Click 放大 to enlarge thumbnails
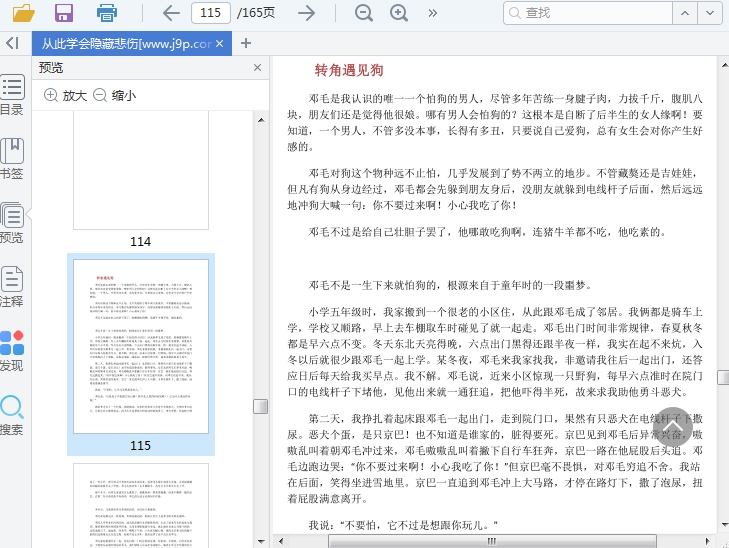This screenshot has width=729, height=548. pyautogui.click(x=65, y=95)
